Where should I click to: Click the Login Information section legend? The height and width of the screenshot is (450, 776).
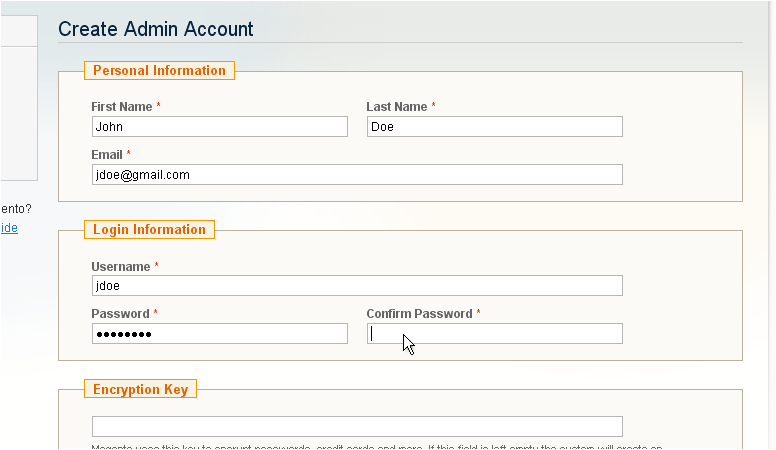point(149,230)
